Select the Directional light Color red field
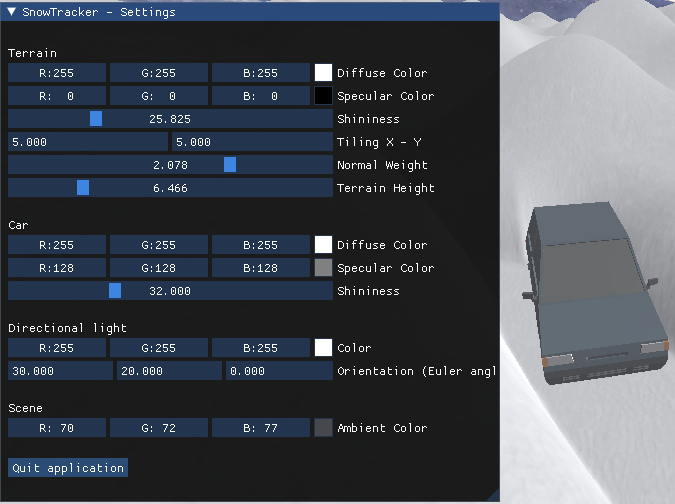Screen dimensions: 675x504 point(57,348)
